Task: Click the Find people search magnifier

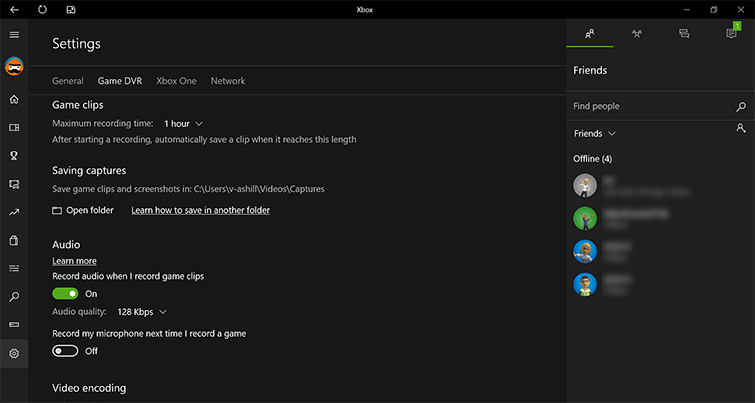Action: coord(741,107)
